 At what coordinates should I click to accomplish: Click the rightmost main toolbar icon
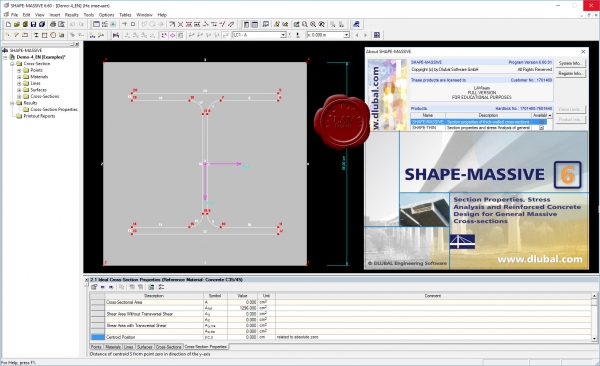356,24
